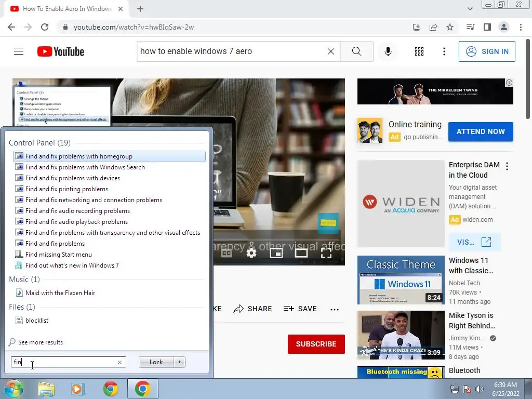The image size is (532, 399).
Task: Open Find and fix problems with Windows Search
Action: [109, 167]
